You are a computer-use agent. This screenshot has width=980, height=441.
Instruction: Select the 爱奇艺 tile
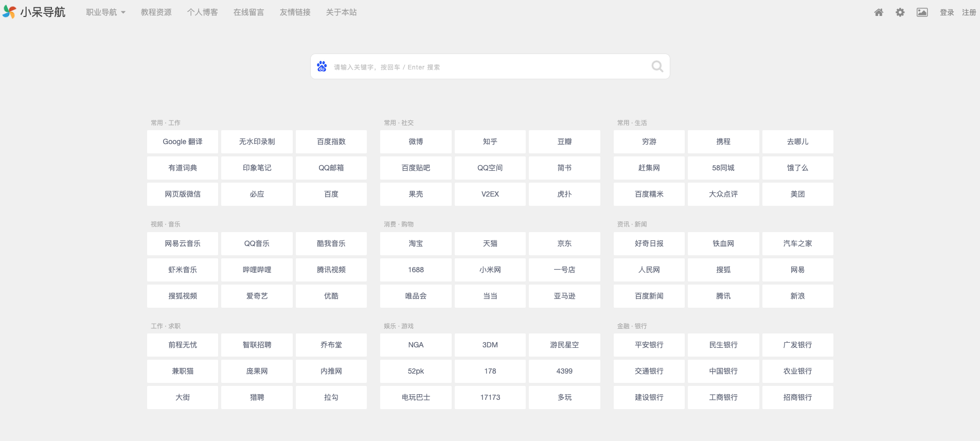pyautogui.click(x=257, y=296)
